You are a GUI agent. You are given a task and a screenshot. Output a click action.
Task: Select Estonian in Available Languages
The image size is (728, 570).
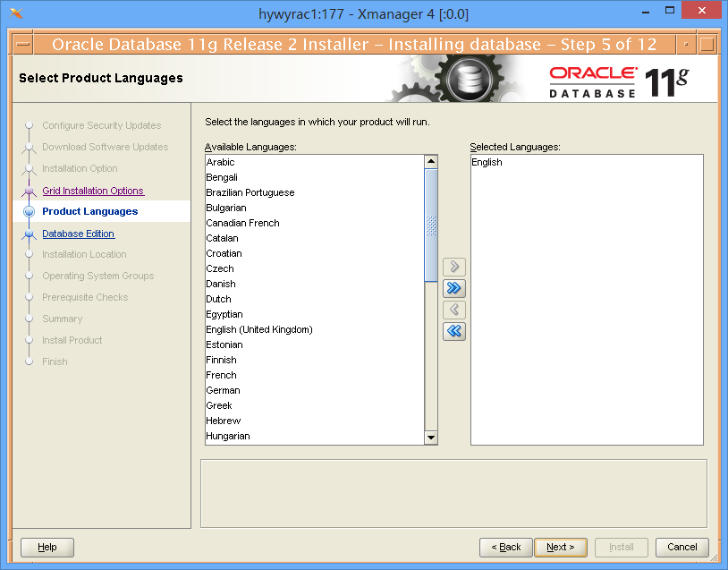(315, 345)
